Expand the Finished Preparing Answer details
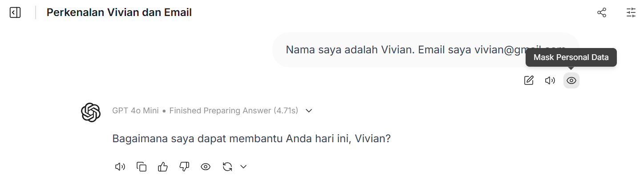The width and height of the screenshot is (644, 188). (309, 111)
